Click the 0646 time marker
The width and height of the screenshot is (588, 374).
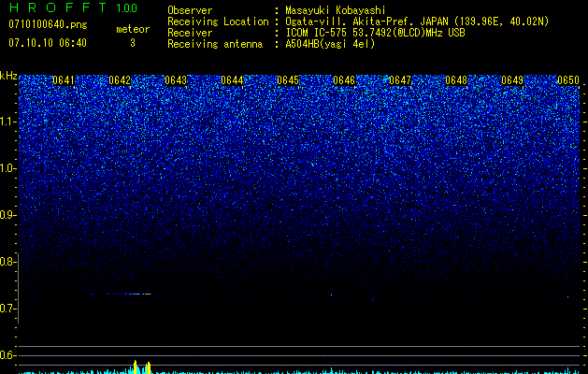(344, 80)
